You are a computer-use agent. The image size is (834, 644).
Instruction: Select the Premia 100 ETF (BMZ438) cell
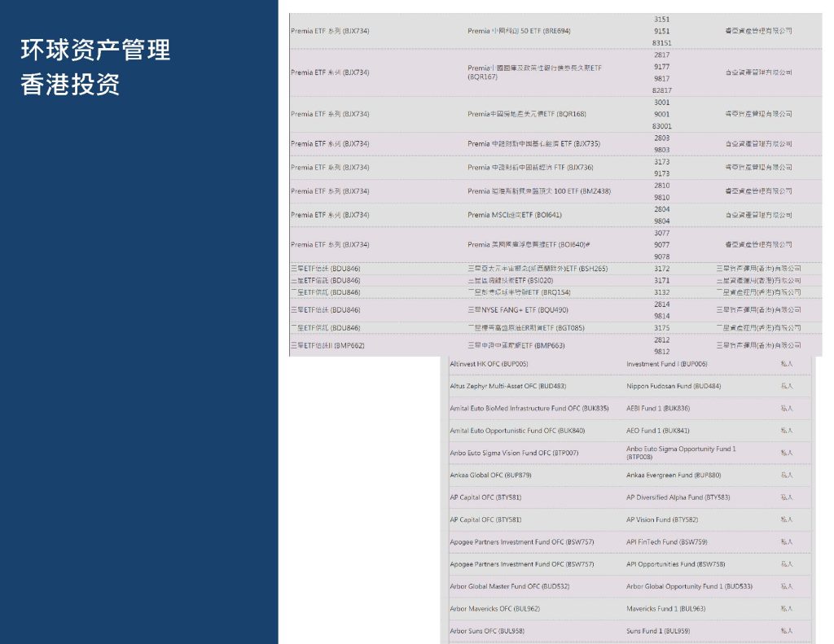pyautogui.click(x=539, y=191)
